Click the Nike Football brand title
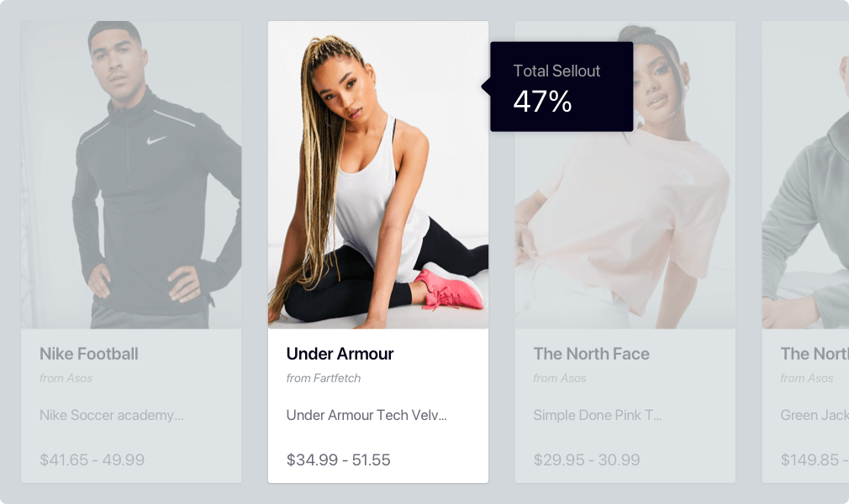Image resolution: width=849 pixels, height=504 pixels. click(89, 354)
